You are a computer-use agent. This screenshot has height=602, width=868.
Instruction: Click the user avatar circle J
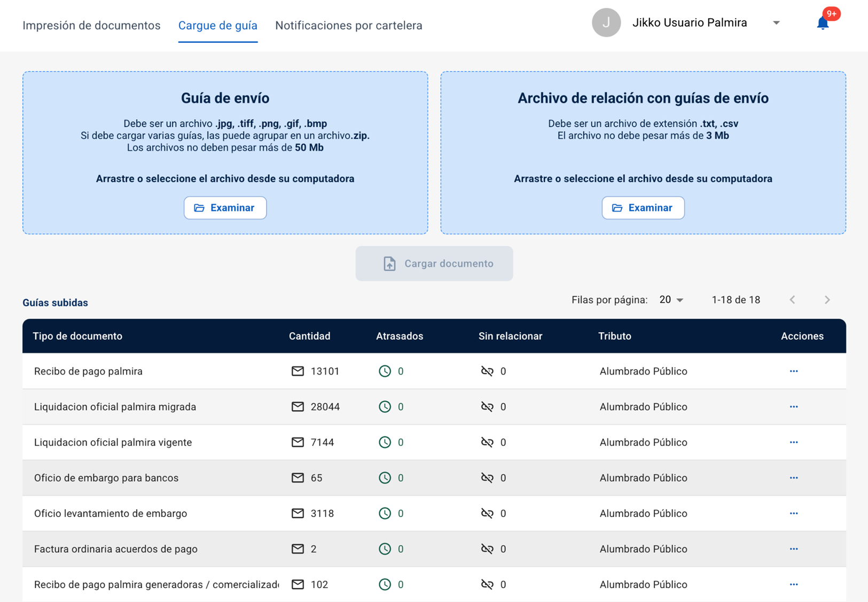click(x=606, y=23)
